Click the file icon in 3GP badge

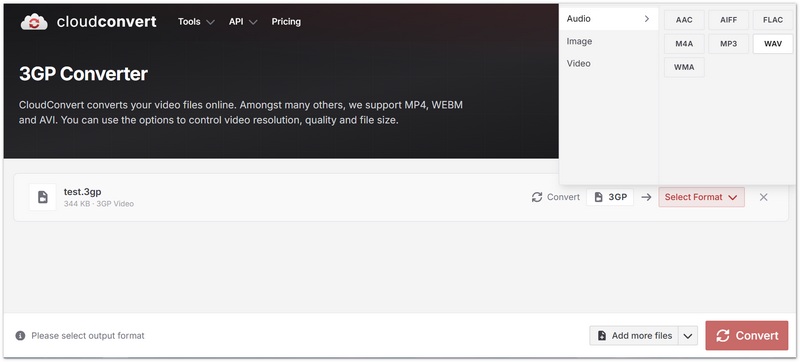599,197
